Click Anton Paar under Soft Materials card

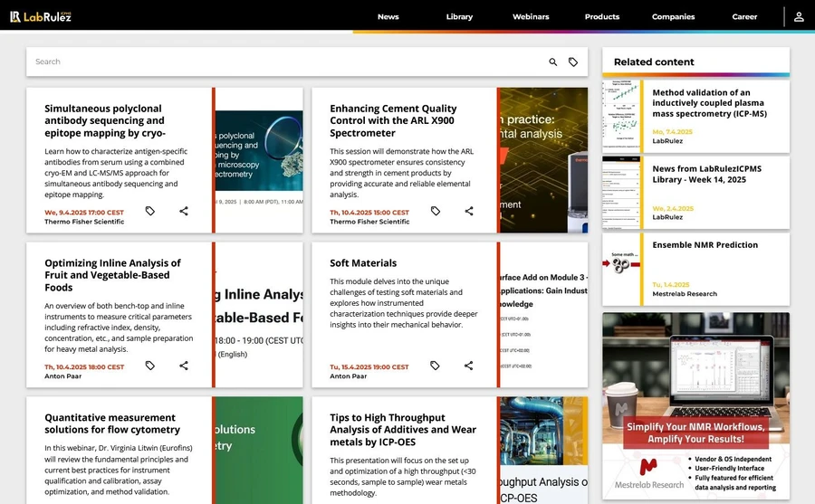click(349, 376)
